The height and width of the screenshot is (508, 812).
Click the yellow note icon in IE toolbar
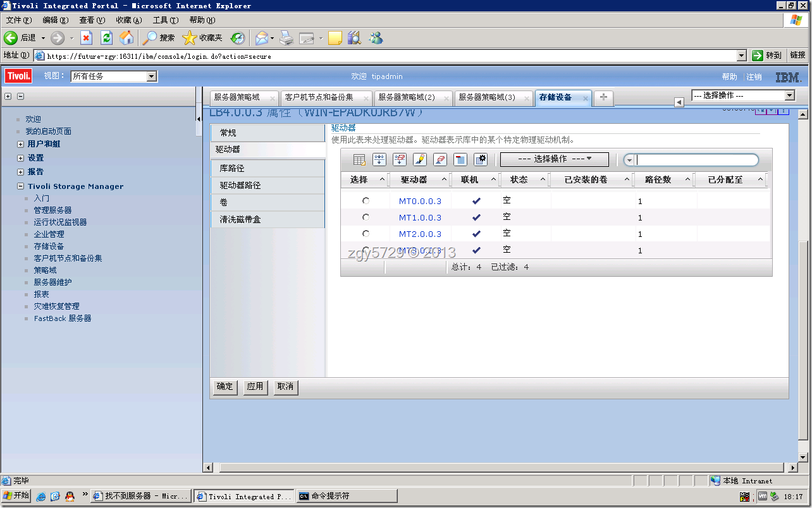(x=335, y=38)
